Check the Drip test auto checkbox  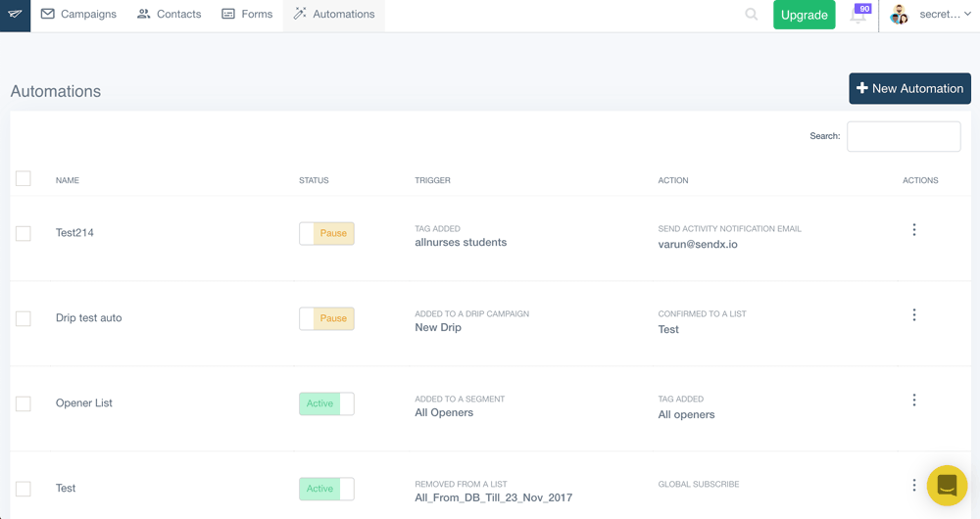pyautogui.click(x=24, y=318)
